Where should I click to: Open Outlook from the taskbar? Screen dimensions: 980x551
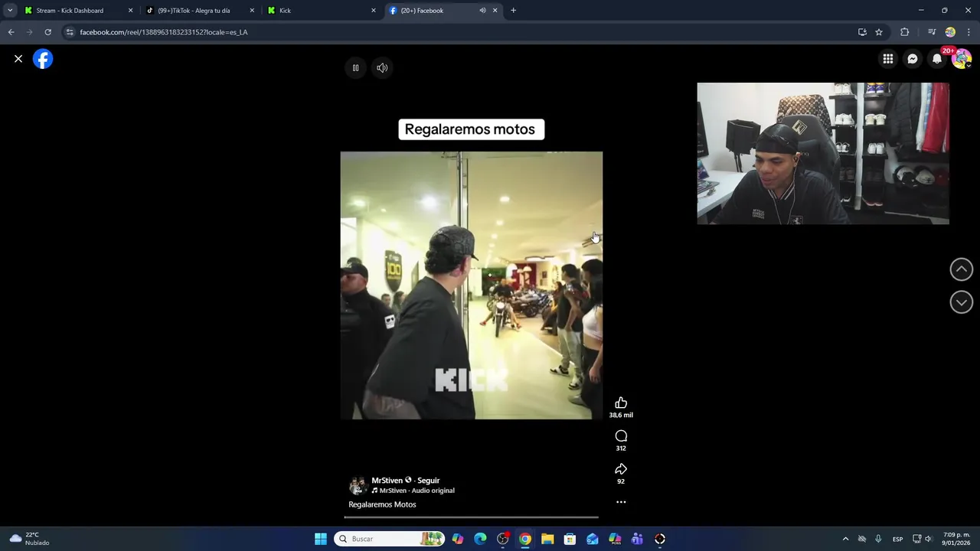(x=593, y=539)
